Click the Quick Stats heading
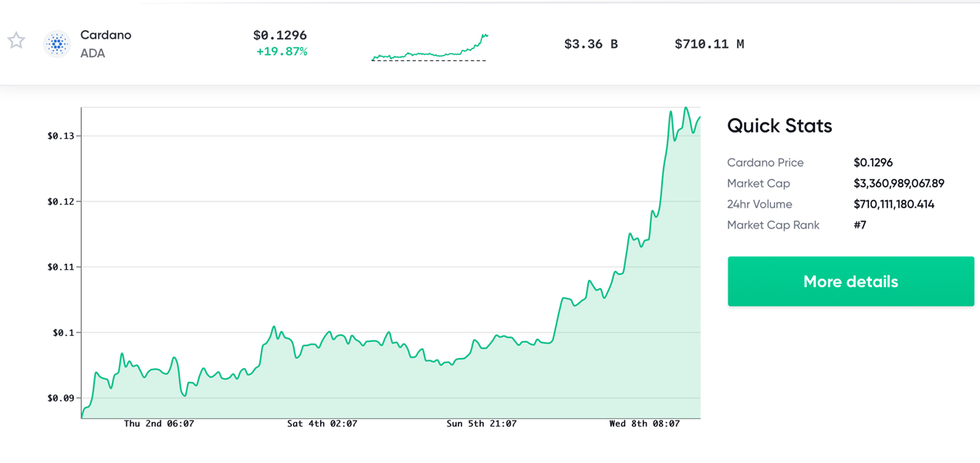The height and width of the screenshot is (463, 980). [x=779, y=126]
